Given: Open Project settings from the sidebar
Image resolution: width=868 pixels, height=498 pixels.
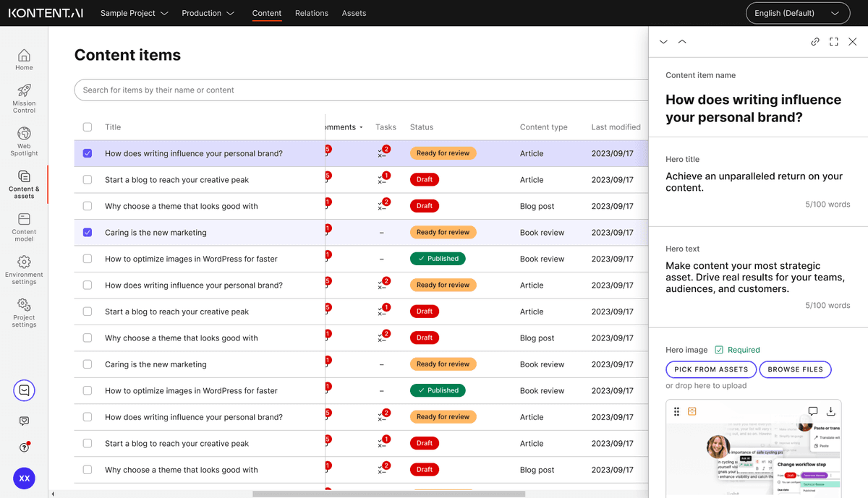Looking at the screenshot, I should click(x=24, y=312).
